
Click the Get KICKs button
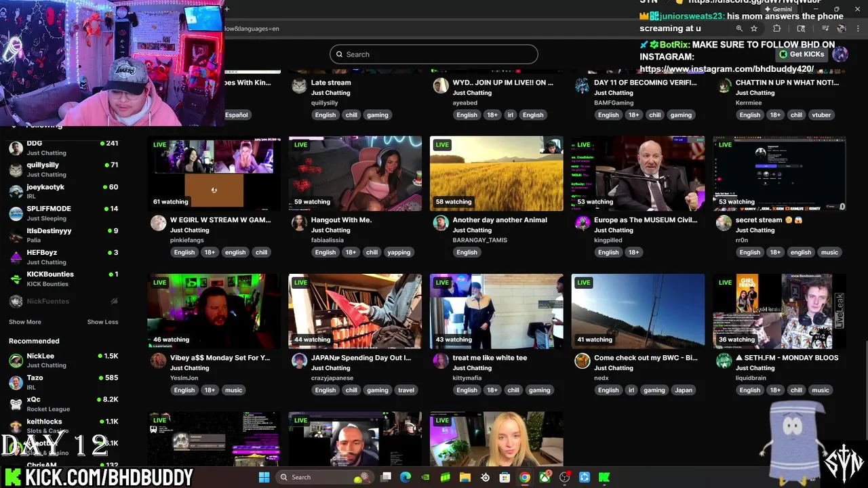tap(802, 54)
